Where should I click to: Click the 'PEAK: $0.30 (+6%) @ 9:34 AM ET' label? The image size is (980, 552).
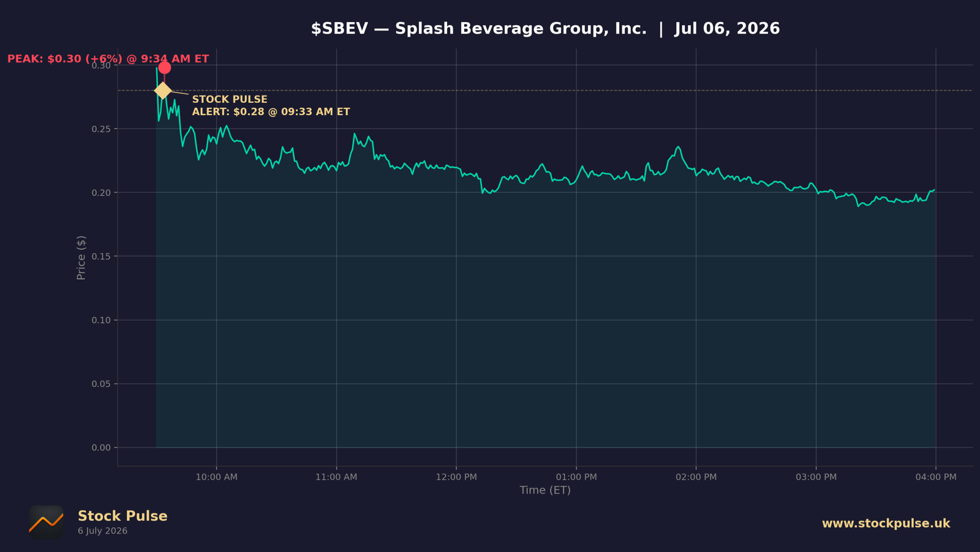point(108,59)
